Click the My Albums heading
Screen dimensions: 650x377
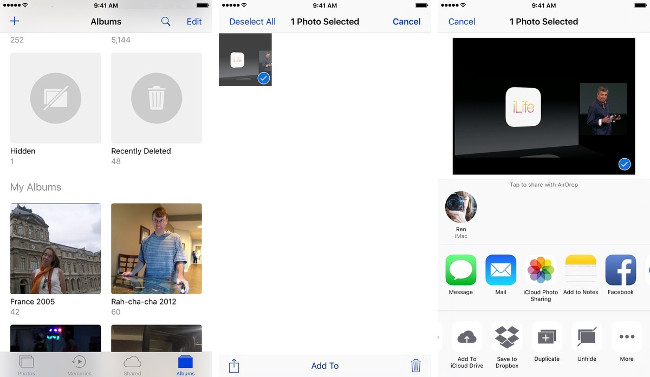point(36,187)
